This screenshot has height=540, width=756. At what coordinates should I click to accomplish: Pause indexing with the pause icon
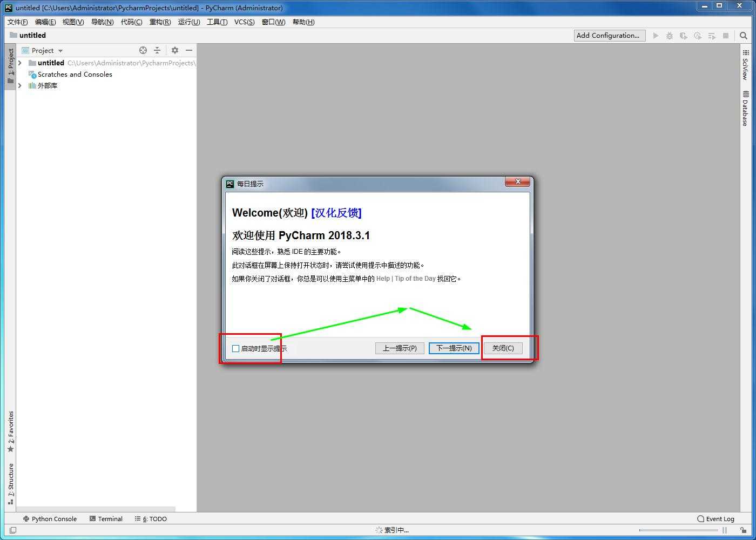click(725, 530)
